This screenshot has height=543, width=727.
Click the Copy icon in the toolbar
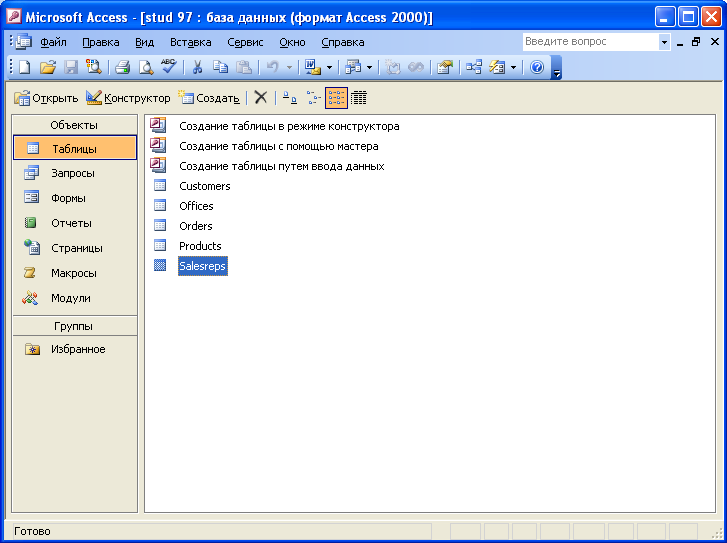click(220, 68)
